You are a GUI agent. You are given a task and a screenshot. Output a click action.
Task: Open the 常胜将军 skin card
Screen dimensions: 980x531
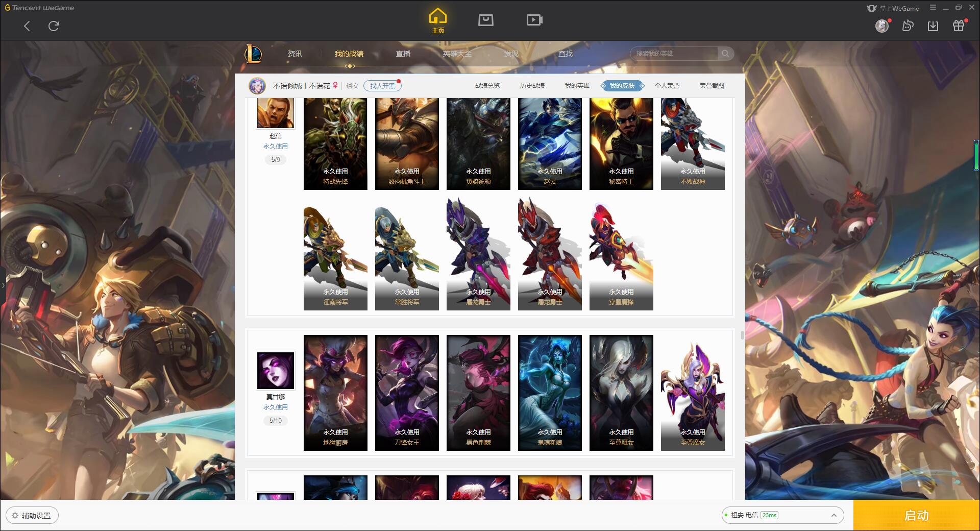407,254
